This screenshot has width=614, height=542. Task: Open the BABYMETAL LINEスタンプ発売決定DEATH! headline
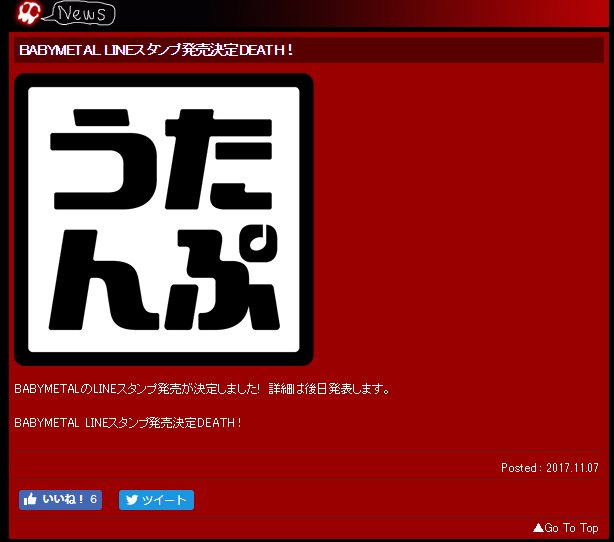click(x=156, y=50)
